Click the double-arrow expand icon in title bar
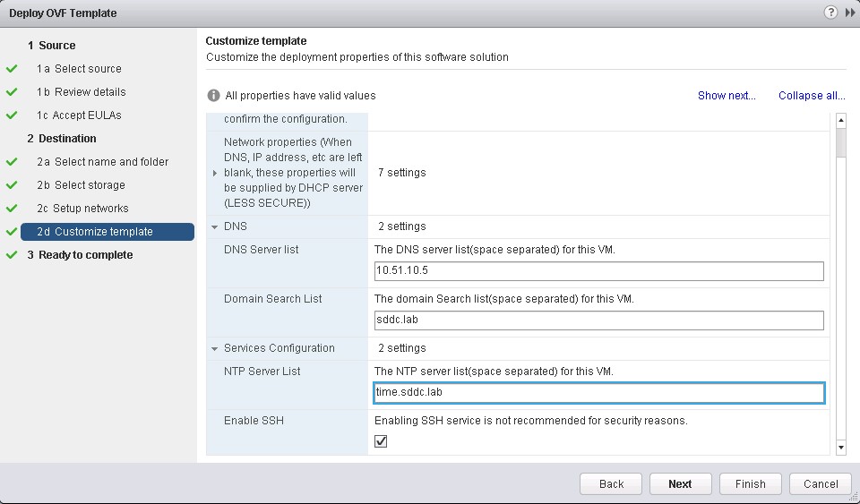 [849, 13]
